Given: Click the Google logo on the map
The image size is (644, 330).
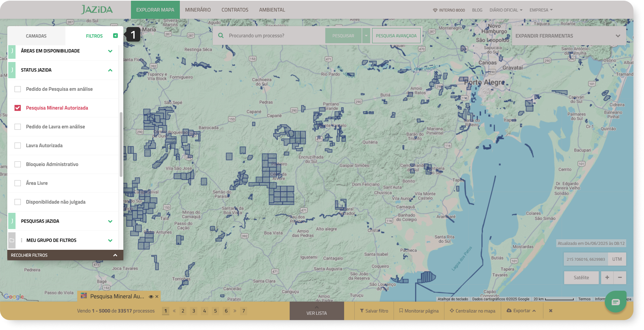Looking at the screenshot, I should click(14, 296).
